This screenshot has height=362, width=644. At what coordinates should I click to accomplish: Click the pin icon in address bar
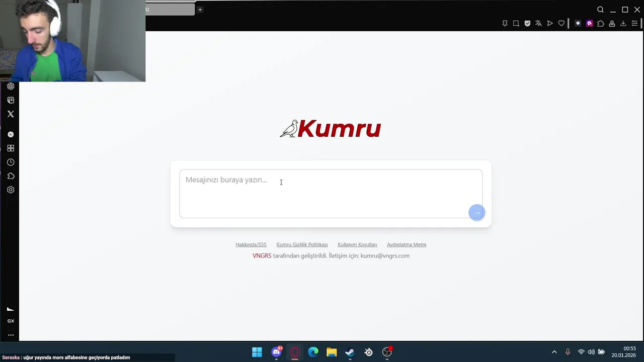(505, 23)
